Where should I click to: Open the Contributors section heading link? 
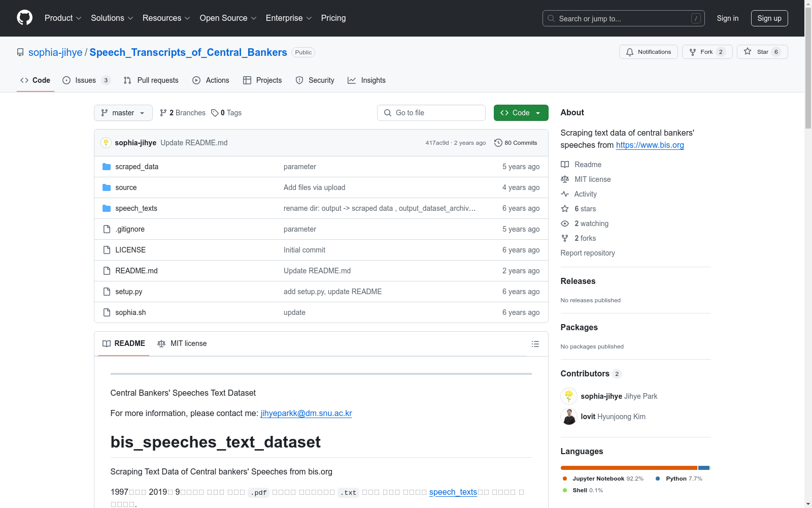[x=591, y=374]
